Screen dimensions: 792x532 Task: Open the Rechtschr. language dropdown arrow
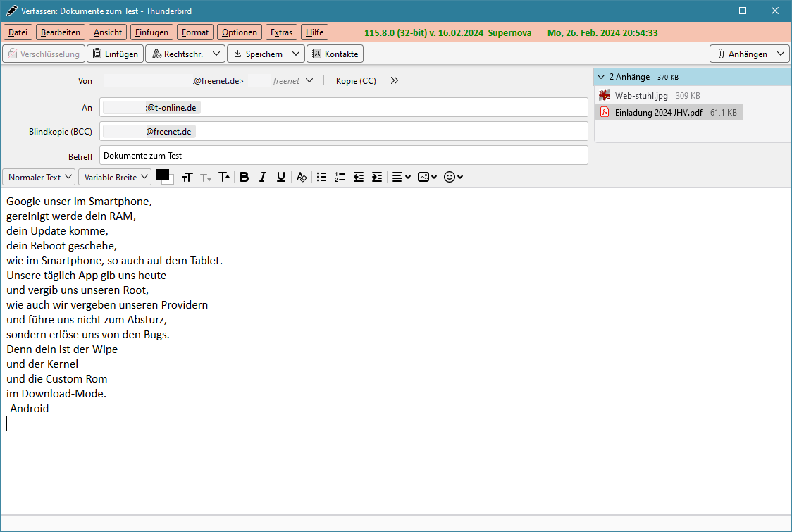tap(216, 54)
